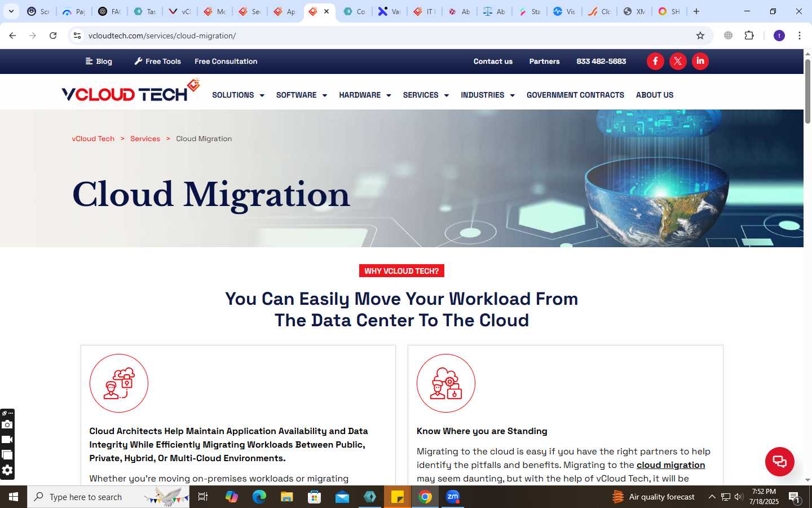812x508 pixels.
Task: Open the Blog link
Action: pos(99,61)
